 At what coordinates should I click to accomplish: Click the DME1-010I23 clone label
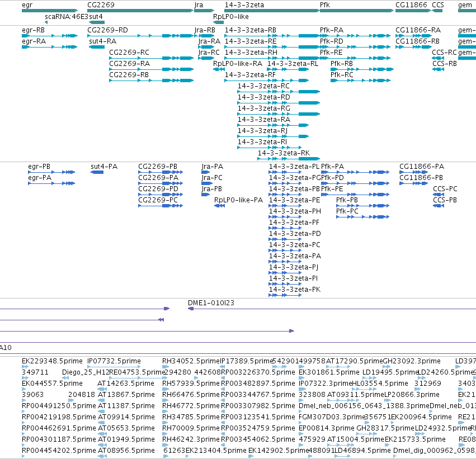(x=211, y=303)
